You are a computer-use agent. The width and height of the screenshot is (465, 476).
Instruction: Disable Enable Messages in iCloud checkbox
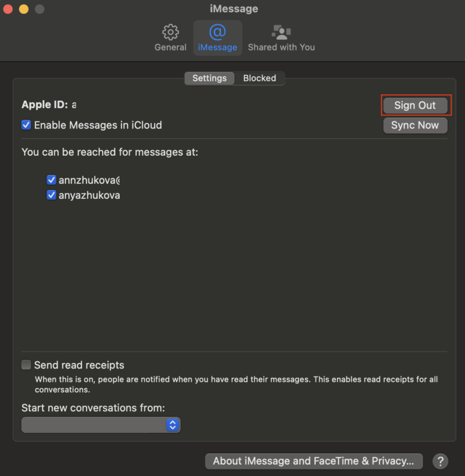pyautogui.click(x=26, y=125)
